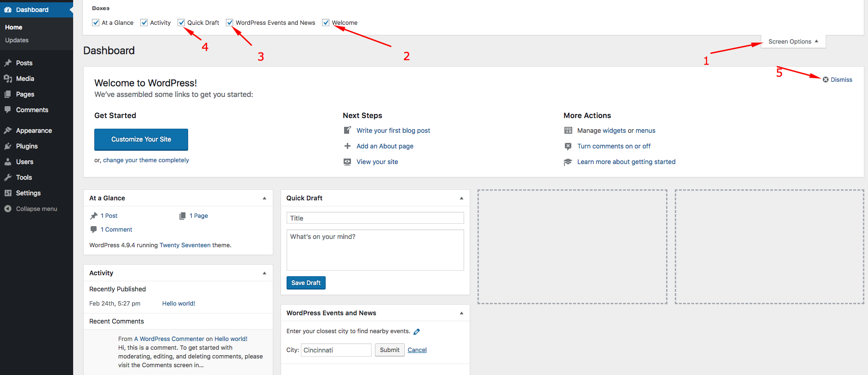Click the Plugins plug icon
This screenshot has width=868, height=375.
pyautogui.click(x=8, y=146)
